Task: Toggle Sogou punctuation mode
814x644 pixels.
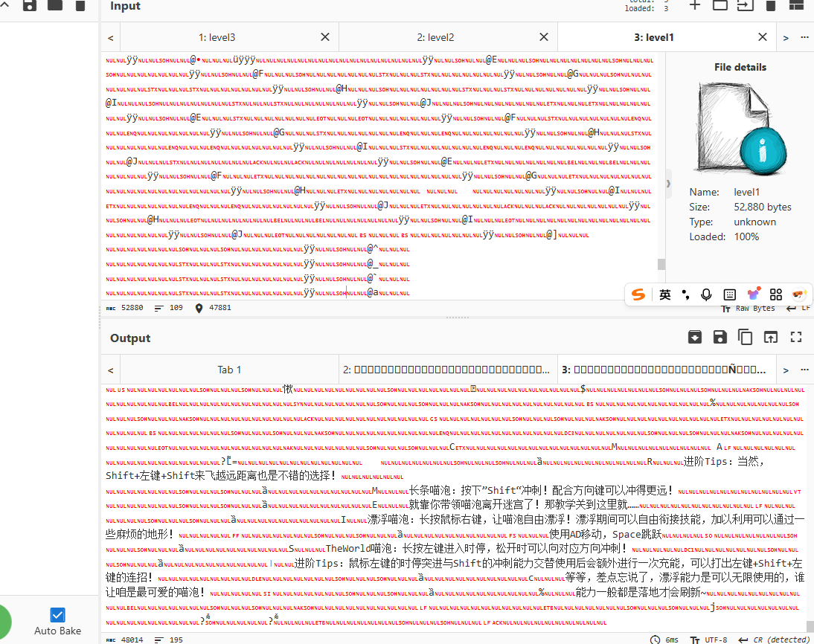Action: pyautogui.click(x=686, y=294)
